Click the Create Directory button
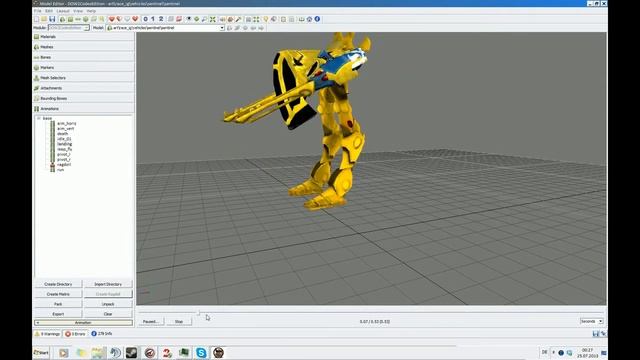The height and width of the screenshot is (360, 640). (x=58, y=284)
